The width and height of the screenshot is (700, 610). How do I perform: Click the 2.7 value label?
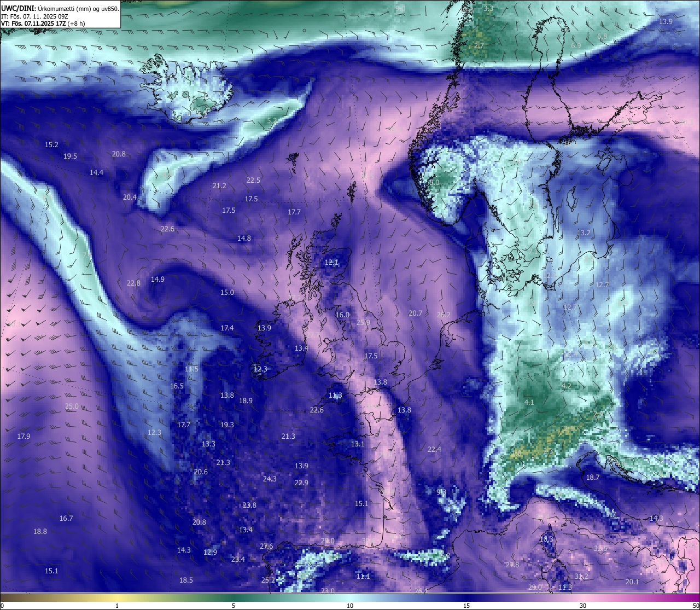[479, 46]
